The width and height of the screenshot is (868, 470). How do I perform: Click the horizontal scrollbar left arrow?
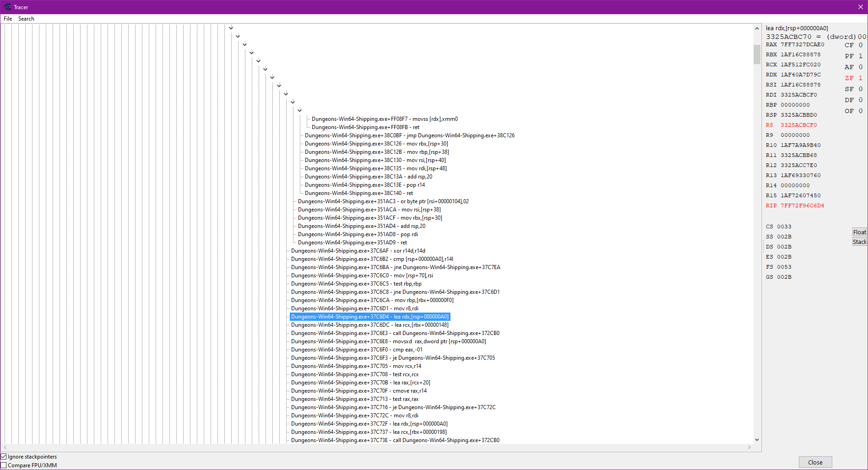point(5,447)
